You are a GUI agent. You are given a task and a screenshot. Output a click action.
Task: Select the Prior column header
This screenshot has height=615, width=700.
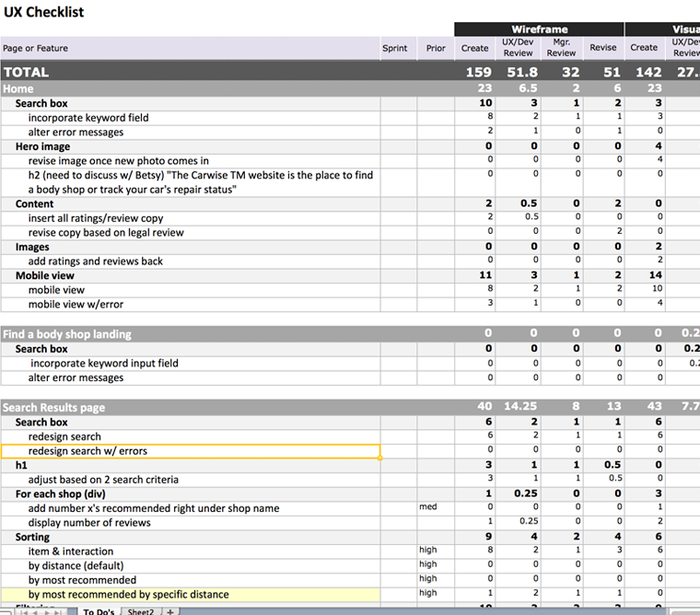pos(436,48)
